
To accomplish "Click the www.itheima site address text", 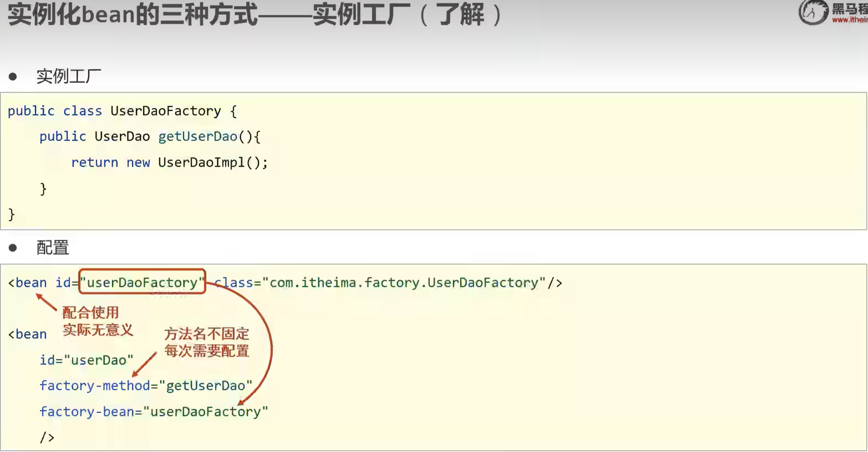I will pos(850,20).
